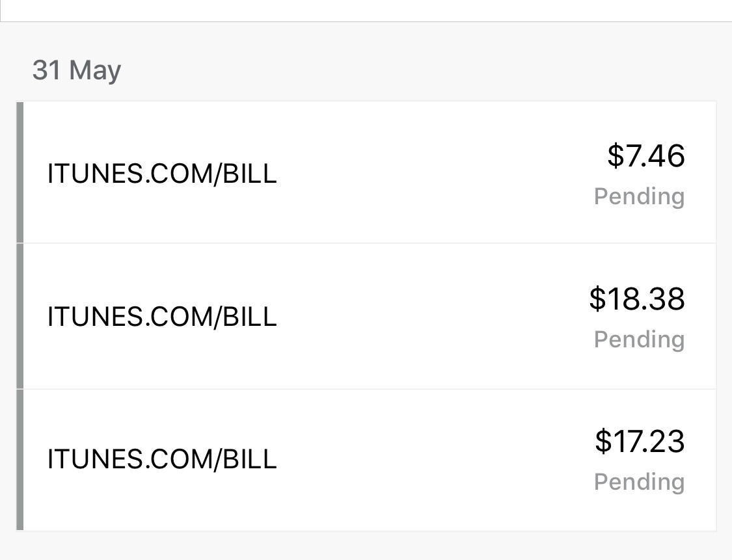Click gray status bar beside $18.38 transaction
Viewport: 732px width, 560px height.
click(x=20, y=316)
